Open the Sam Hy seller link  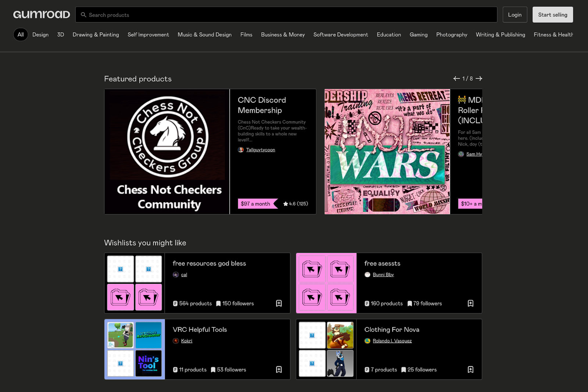pyautogui.click(x=474, y=154)
